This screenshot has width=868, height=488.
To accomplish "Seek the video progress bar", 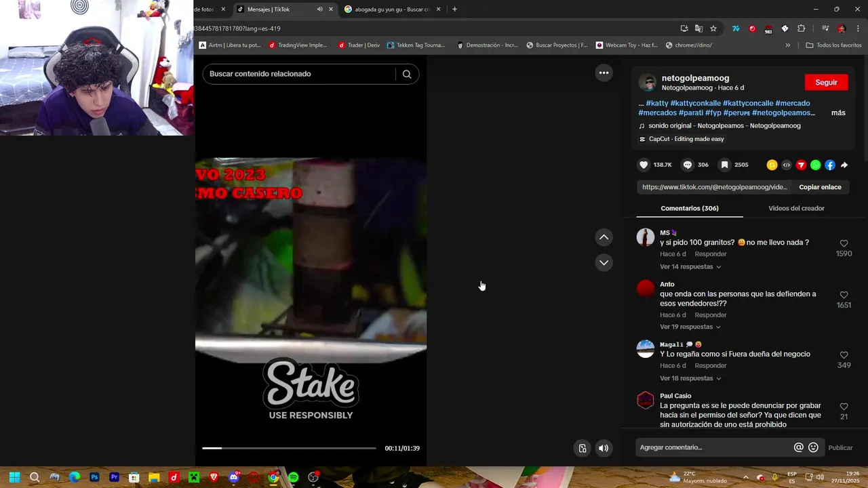I will coord(289,448).
